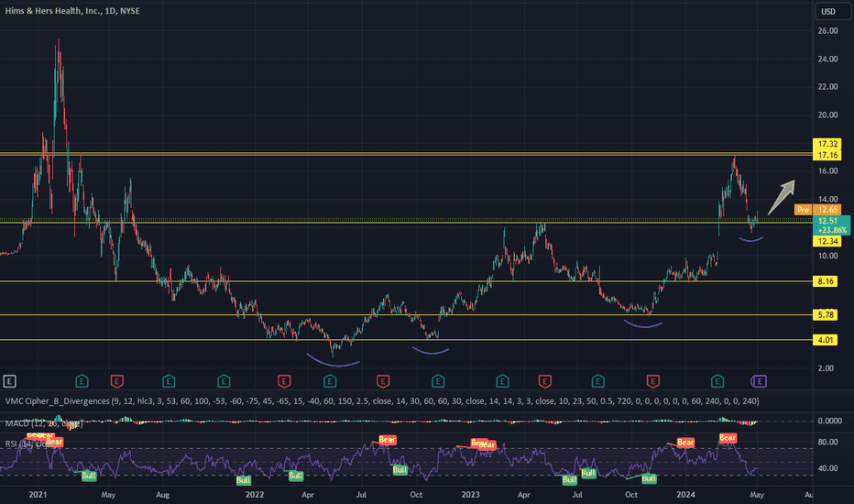Click the 12.34 horizontal line price label

click(x=827, y=241)
